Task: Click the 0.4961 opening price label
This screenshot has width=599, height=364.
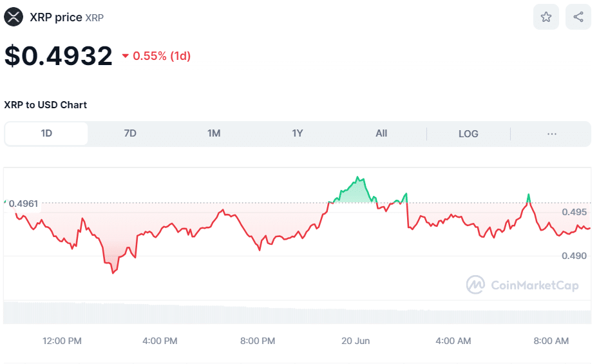Action: point(23,204)
